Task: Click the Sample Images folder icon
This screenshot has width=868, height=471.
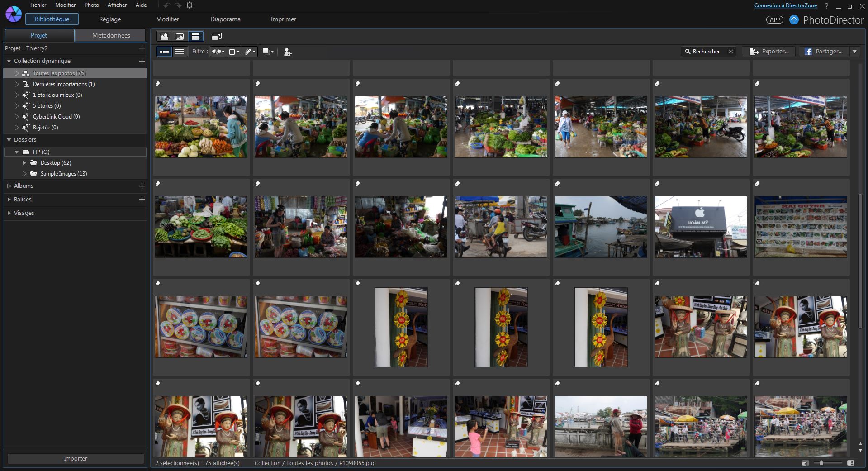Action: (x=33, y=174)
